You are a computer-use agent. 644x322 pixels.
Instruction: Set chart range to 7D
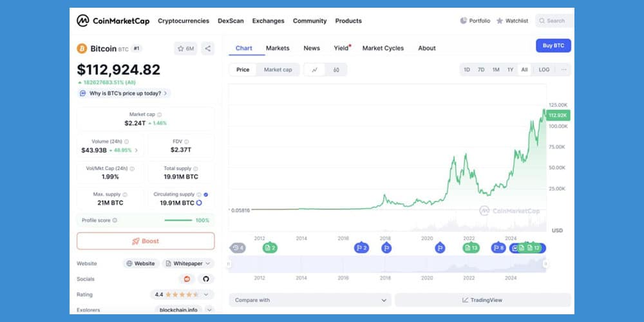tap(481, 70)
